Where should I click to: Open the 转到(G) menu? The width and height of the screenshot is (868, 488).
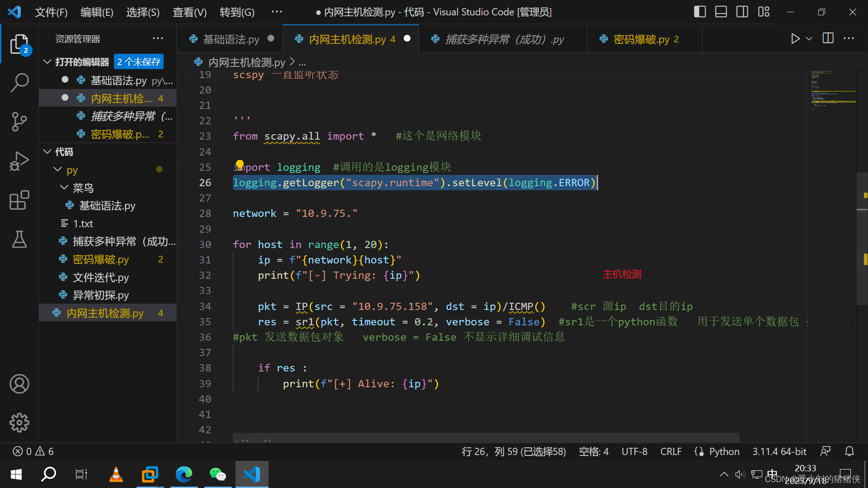[237, 12]
